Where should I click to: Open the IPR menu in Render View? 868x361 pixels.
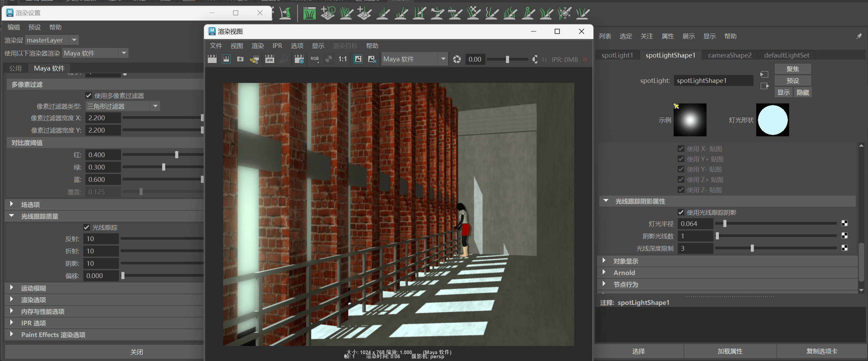(x=277, y=46)
